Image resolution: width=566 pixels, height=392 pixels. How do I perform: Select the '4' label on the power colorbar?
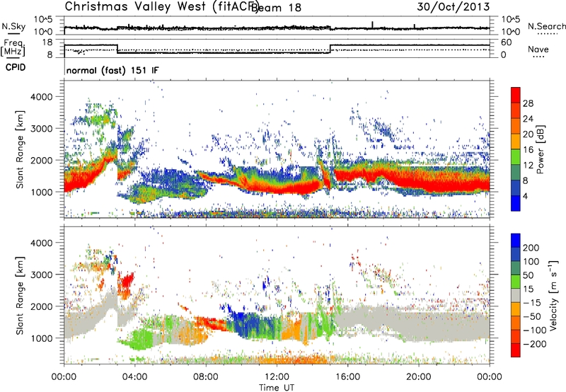[x=525, y=196]
